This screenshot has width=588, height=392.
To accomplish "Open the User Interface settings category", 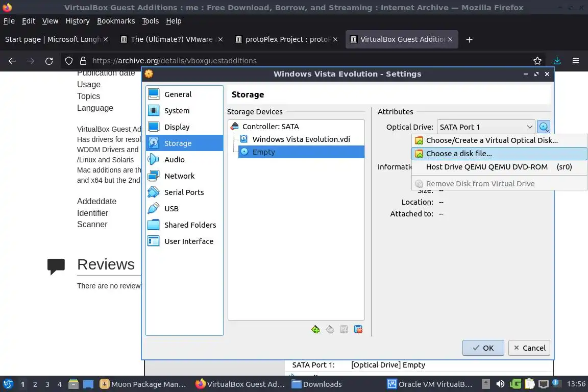I will coord(184,241).
